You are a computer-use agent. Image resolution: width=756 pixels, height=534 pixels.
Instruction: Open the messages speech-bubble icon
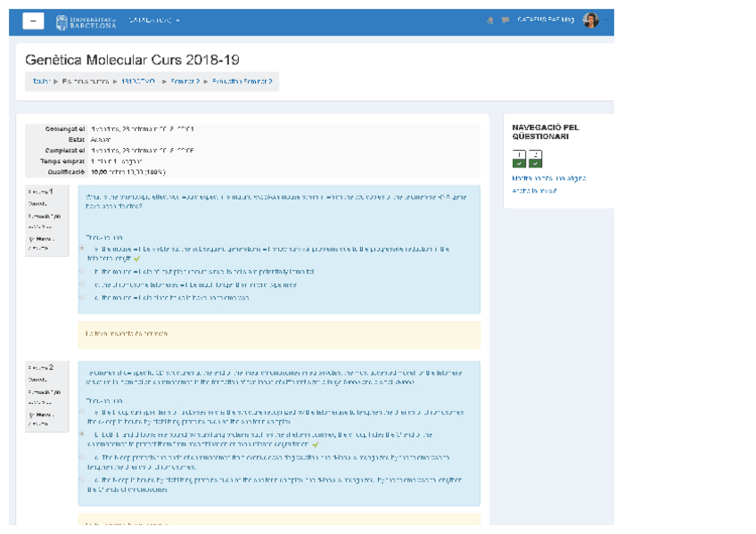tap(505, 21)
